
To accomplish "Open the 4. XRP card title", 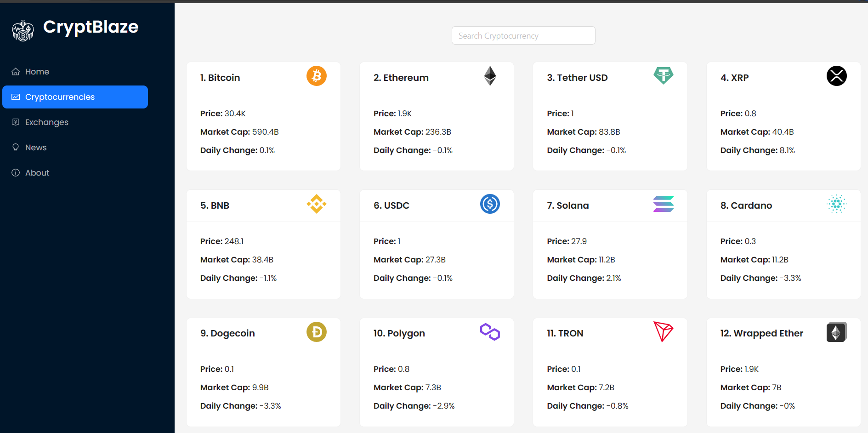I will pos(735,78).
